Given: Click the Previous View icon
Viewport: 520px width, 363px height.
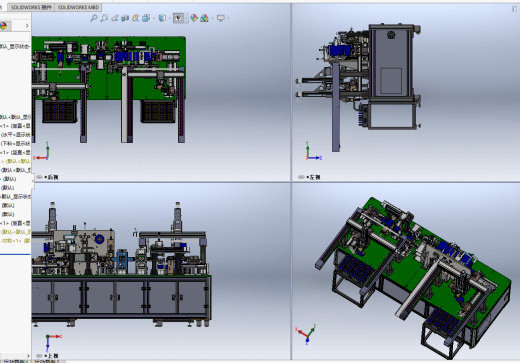Looking at the screenshot, I should [x=115, y=18].
